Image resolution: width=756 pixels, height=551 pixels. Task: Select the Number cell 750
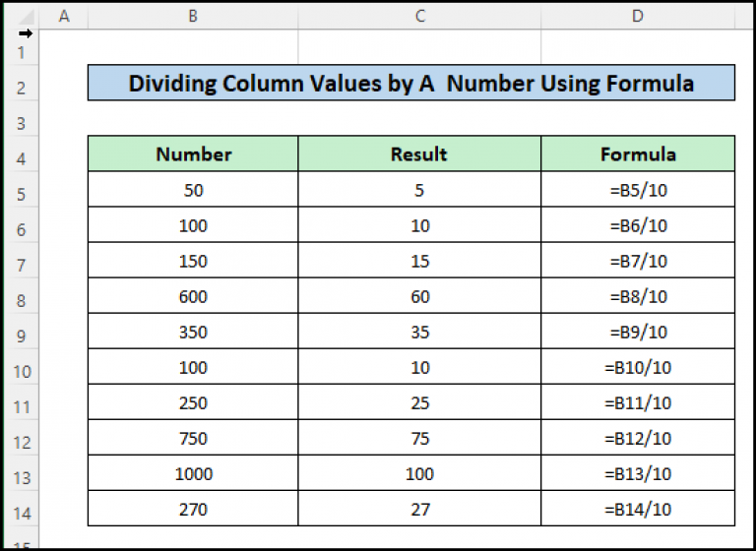(x=193, y=438)
